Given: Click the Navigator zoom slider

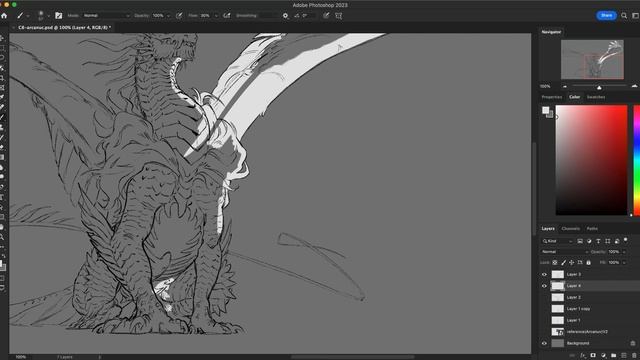Looking at the screenshot, I should pyautogui.click(x=599, y=87).
